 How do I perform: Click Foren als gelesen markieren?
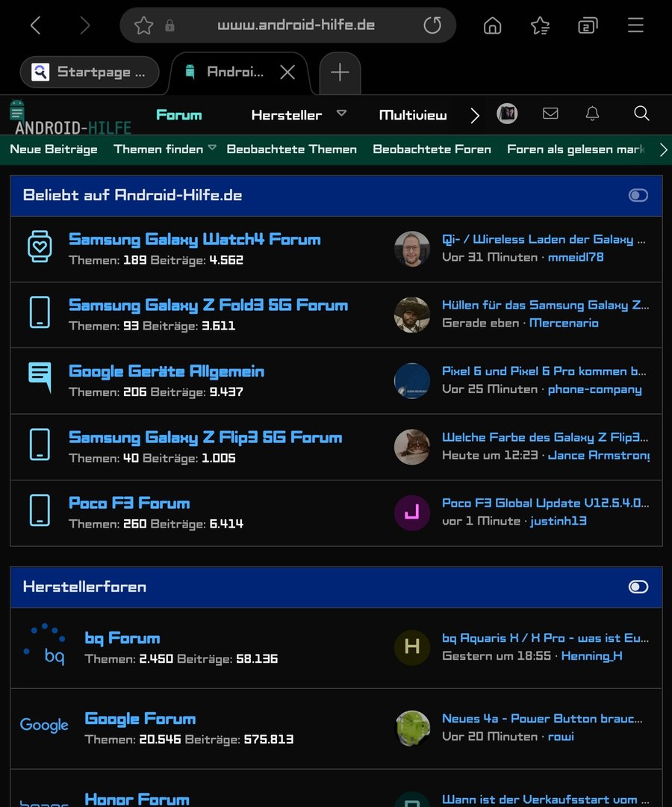point(576,149)
